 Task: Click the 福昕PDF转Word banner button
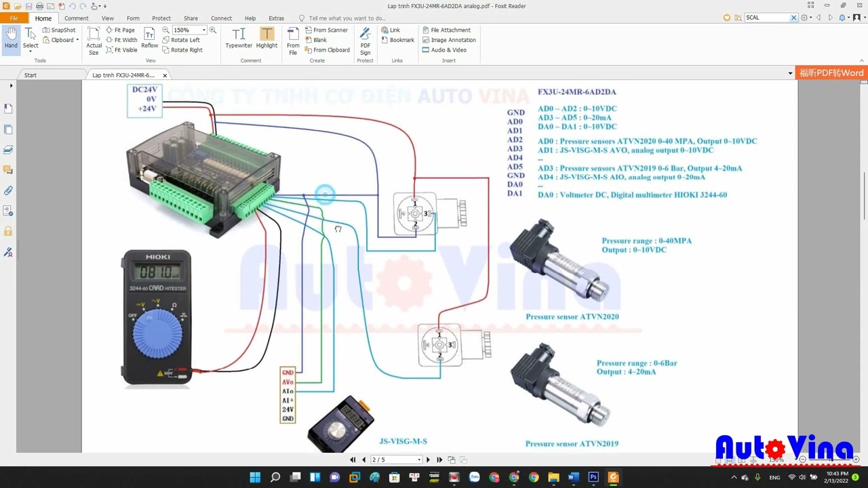point(831,73)
